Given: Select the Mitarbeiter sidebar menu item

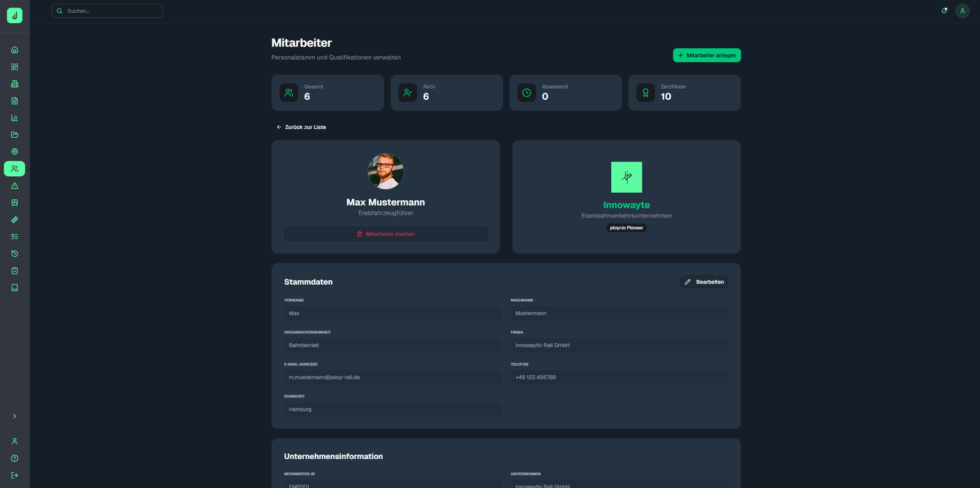Looking at the screenshot, I should click(15, 168).
